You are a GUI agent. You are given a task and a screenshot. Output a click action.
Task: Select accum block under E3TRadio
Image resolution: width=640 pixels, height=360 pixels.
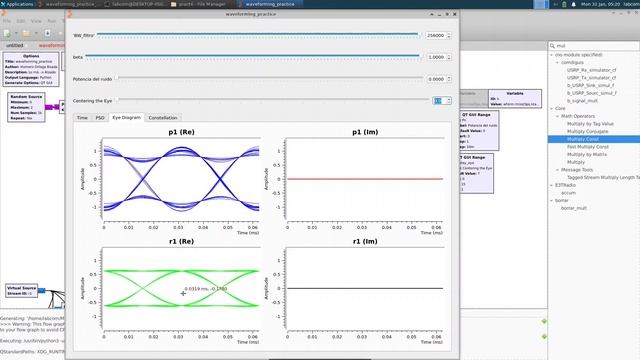coord(568,193)
